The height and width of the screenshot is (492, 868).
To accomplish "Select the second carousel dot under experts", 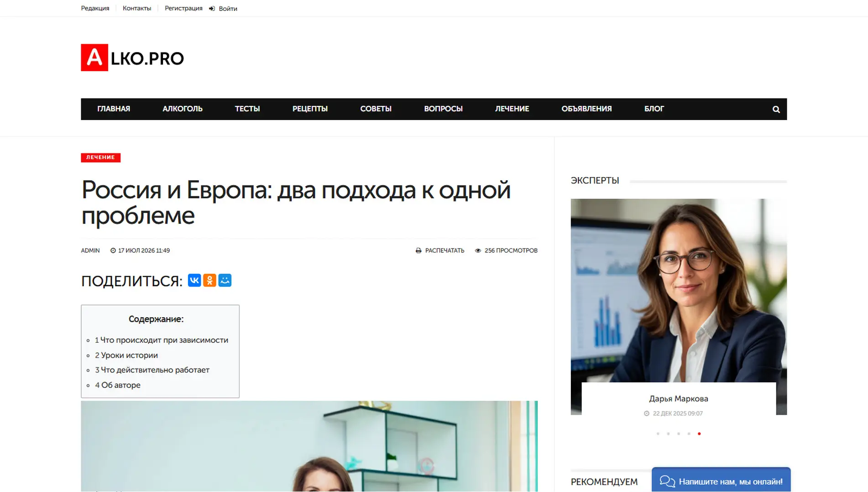I will click(x=668, y=434).
